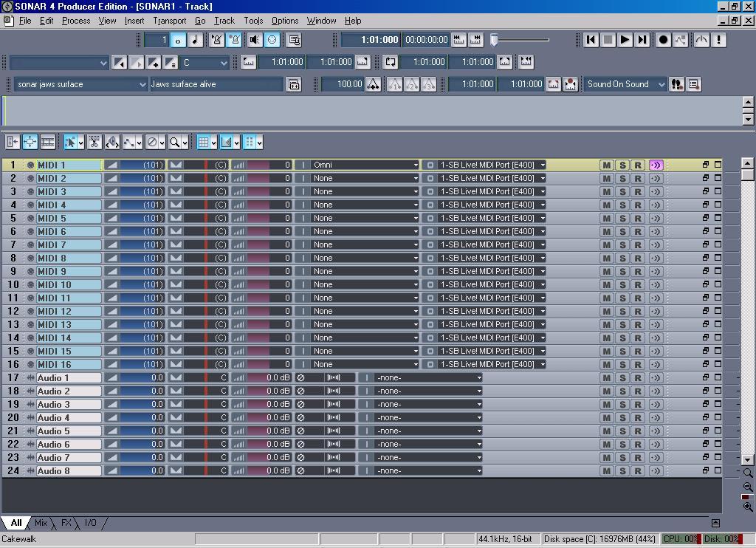The image size is (756, 548).
Task: Toggle stereo interleave on Audio 6 track
Action: (334, 445)
